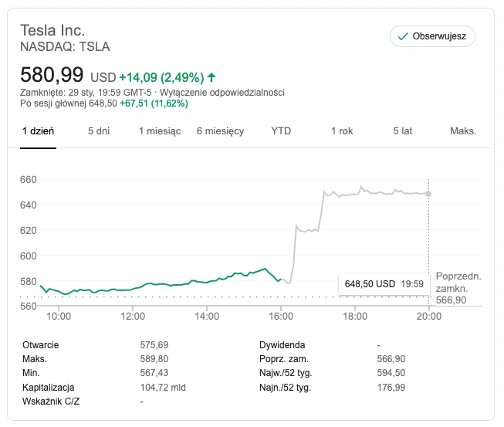Click the 567,43 day low value
Image resolution: width=504 pixels, height=427 pixels.
154,373
